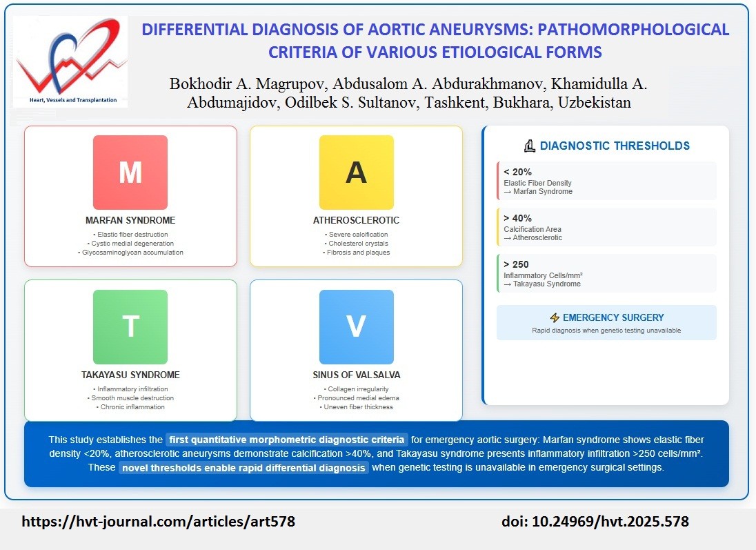Click the blue V Valsalva icon tile
Image resolution: width=756 pixels, height=550 pixels.
tap(357, 326)
